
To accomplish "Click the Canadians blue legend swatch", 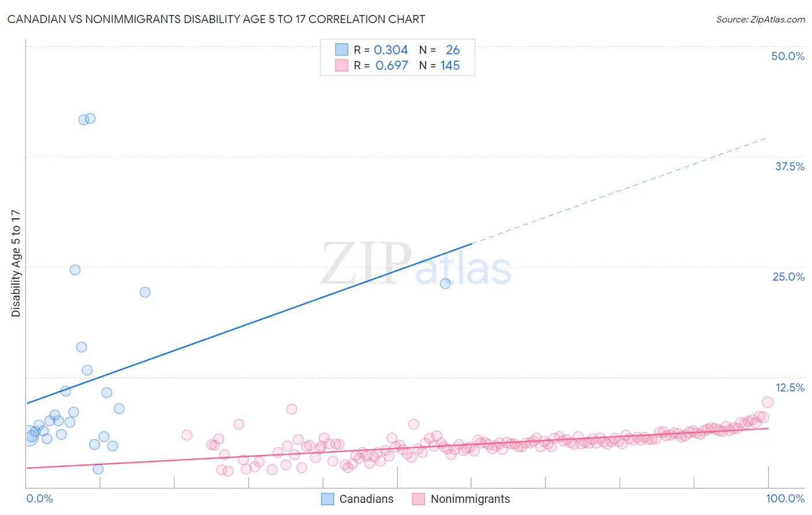I will (x=327, y=499).
